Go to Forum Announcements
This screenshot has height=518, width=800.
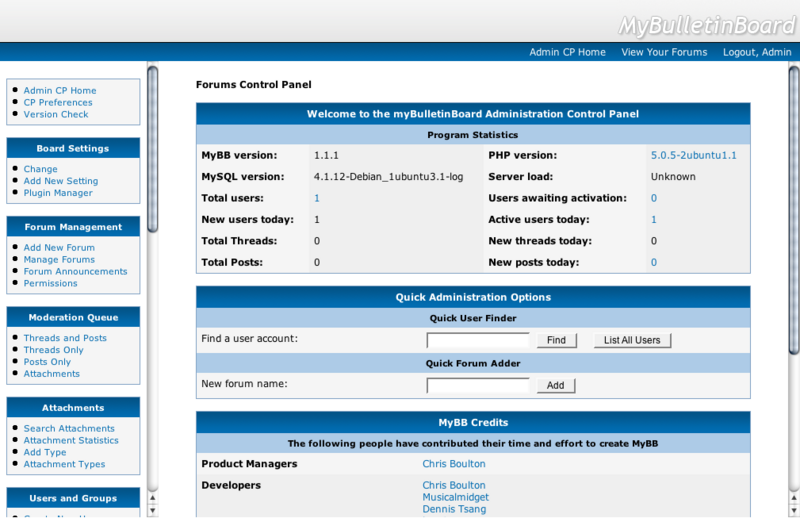(x=75, y=272)
